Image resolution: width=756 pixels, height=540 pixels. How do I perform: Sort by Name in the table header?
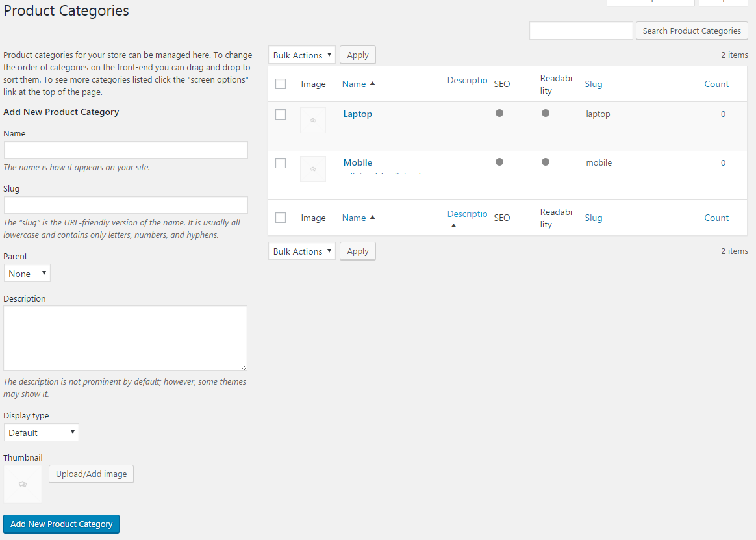354,84
